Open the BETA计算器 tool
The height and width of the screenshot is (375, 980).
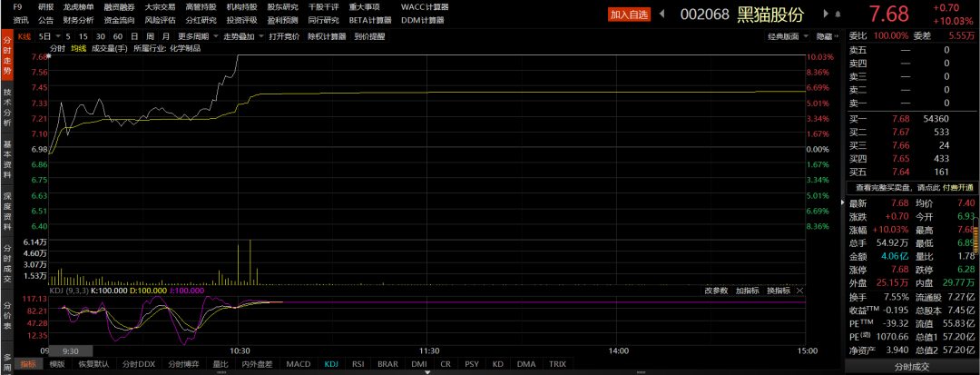pyautogui.click(x=370, y=20)
